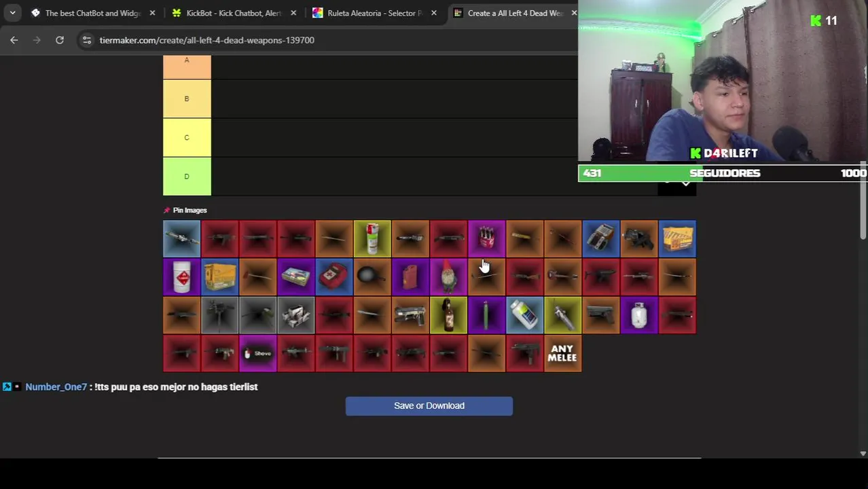Pick the yellow ammo crate beside the explosive barrel
The width and height of the screenshot is (868, 489).
point(220,277)
